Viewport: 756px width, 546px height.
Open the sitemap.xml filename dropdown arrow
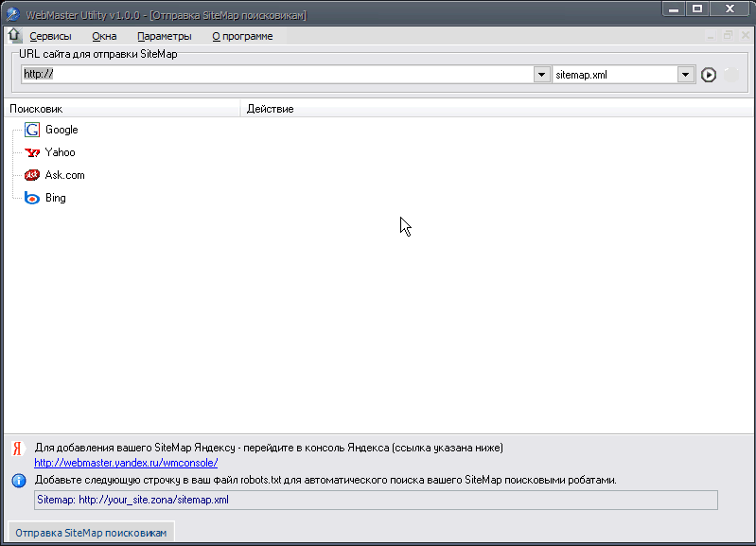(686, 75)
